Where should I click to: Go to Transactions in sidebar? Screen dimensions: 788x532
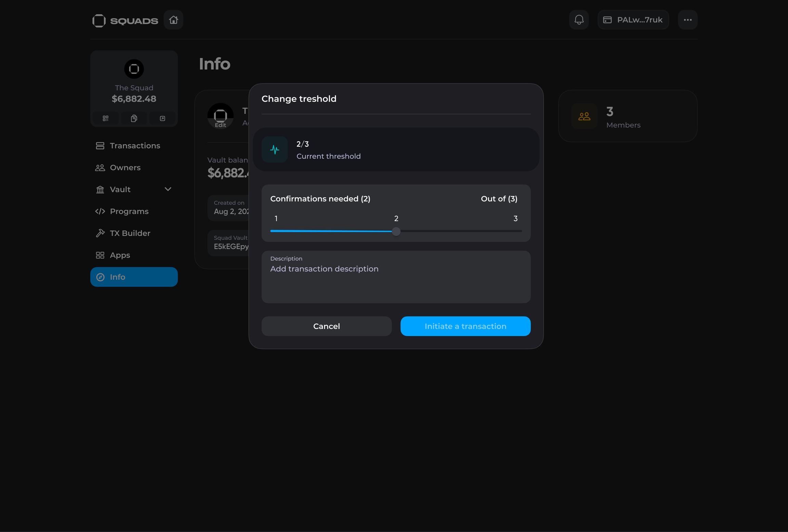coord(134,146)
